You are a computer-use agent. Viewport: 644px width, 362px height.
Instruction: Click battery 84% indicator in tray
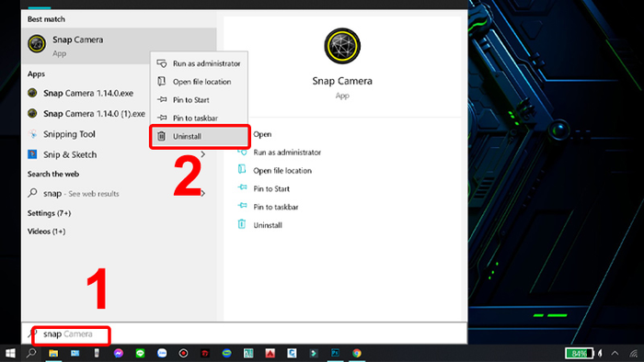click(579, 353)
